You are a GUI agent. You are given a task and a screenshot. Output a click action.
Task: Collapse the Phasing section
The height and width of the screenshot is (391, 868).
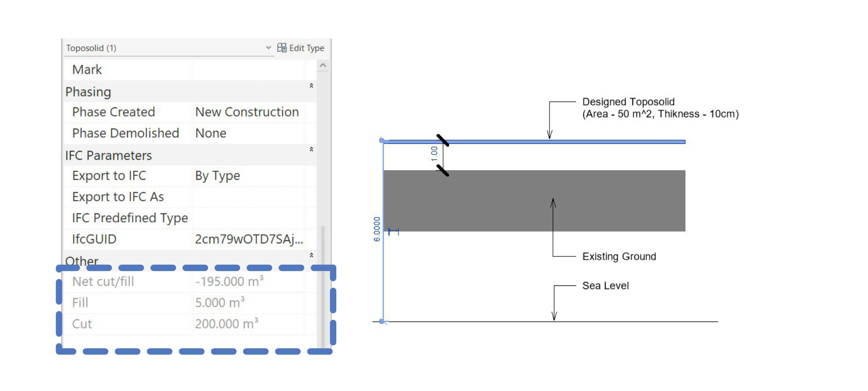pyautogui.click(x=311, y=86)
